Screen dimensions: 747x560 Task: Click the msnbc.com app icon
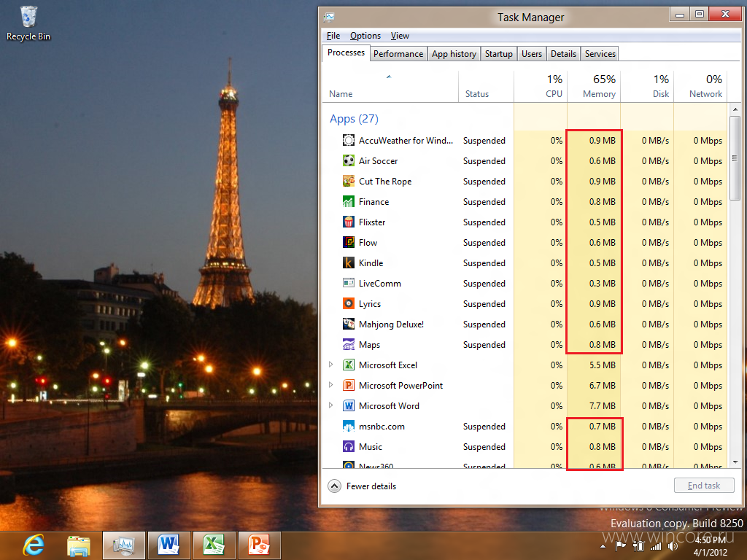(348, 427)
